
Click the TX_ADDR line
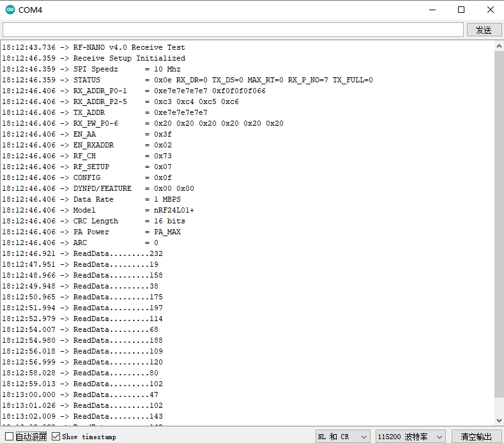tap(105, 113)
